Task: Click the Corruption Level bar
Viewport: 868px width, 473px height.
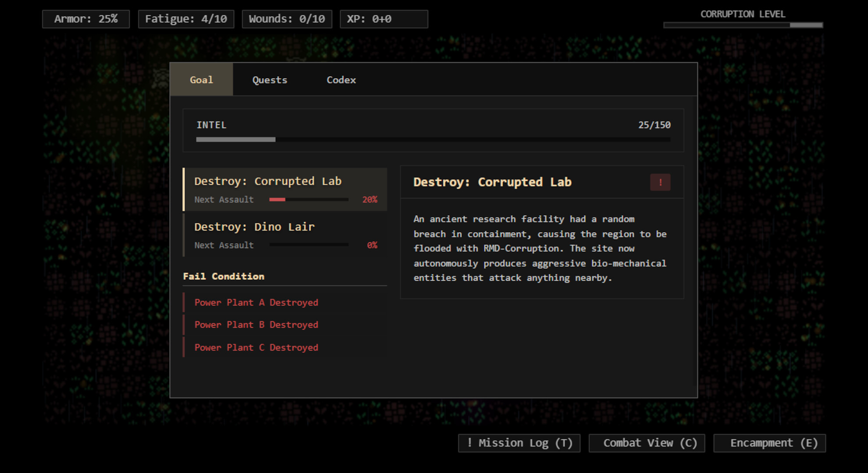Action: 743,25
